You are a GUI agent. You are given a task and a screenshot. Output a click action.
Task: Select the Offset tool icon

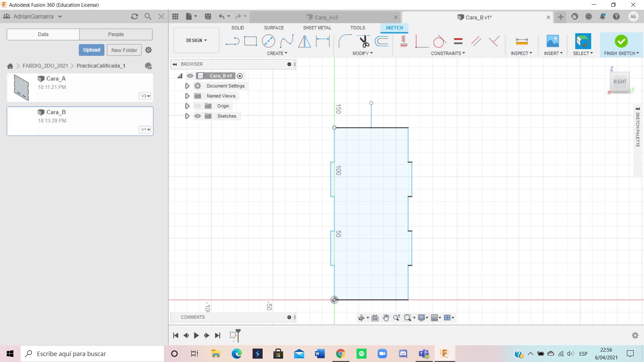click(x=382, y=41)
